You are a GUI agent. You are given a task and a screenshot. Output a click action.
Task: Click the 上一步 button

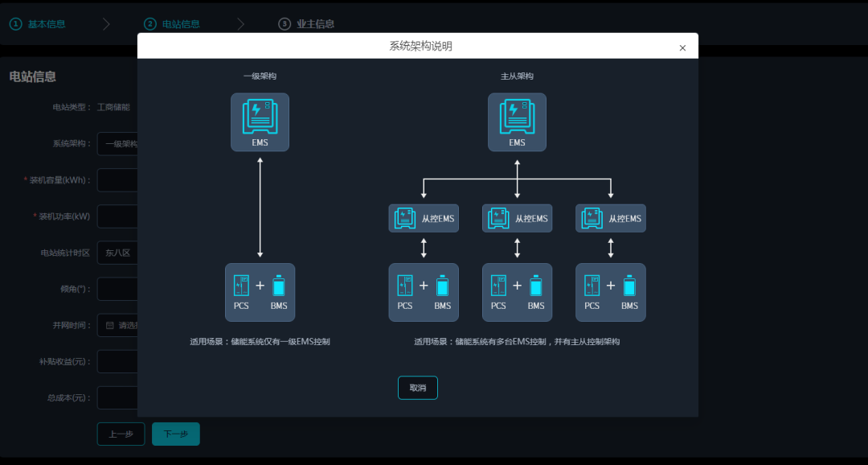click(x=121, y=434)
